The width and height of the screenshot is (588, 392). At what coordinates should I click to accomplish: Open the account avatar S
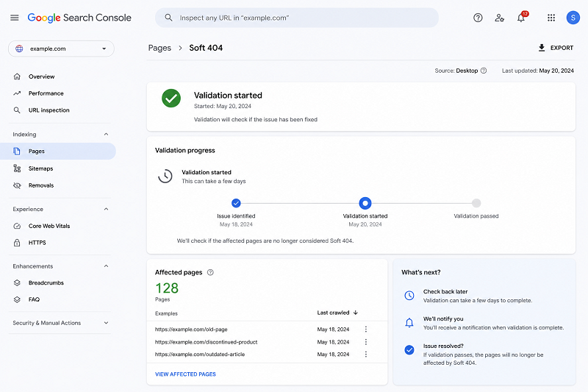[x=573, y=18]
